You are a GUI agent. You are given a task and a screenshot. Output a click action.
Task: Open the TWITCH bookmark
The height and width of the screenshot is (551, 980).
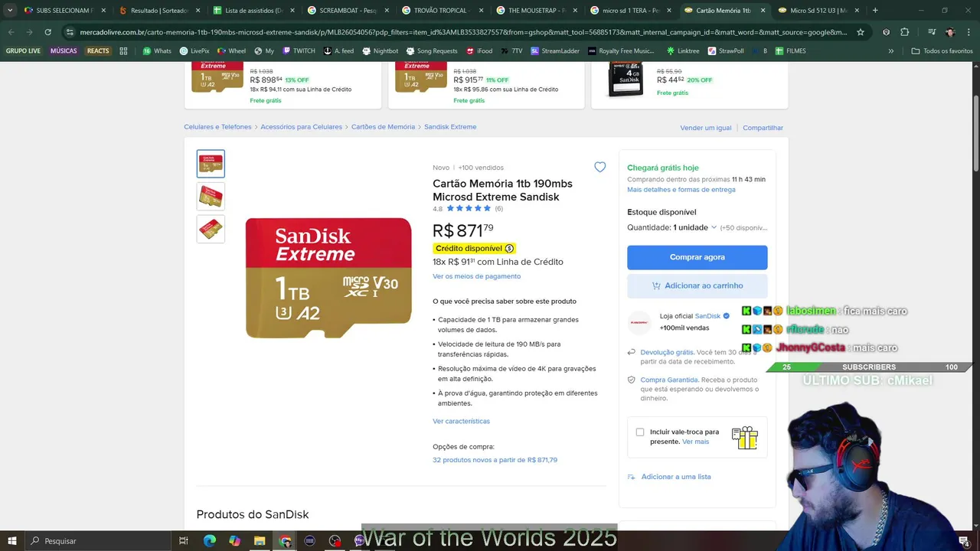[298, 51]
